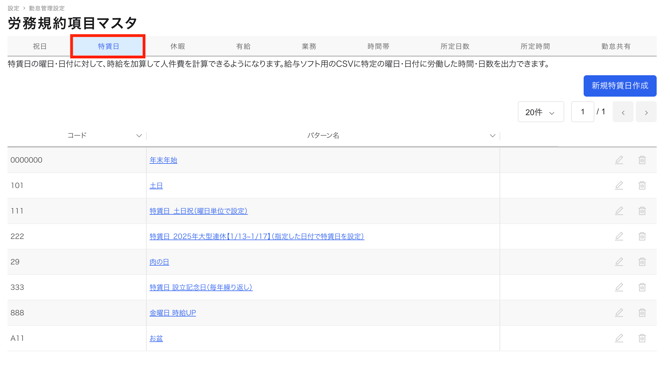The width and height of the screenshot is (670, 368).
Task: Open the 年末年始 pattern link
Action: (163, 160)
